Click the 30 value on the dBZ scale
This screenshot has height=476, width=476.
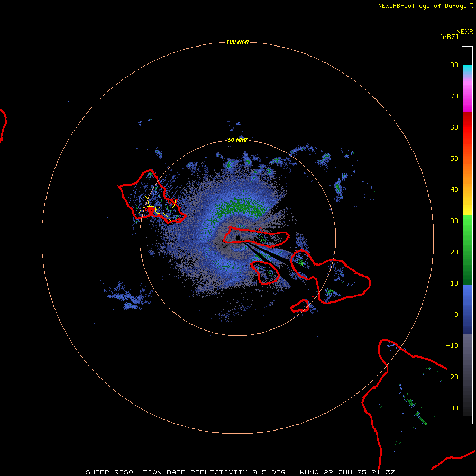[x=454, y=221]
